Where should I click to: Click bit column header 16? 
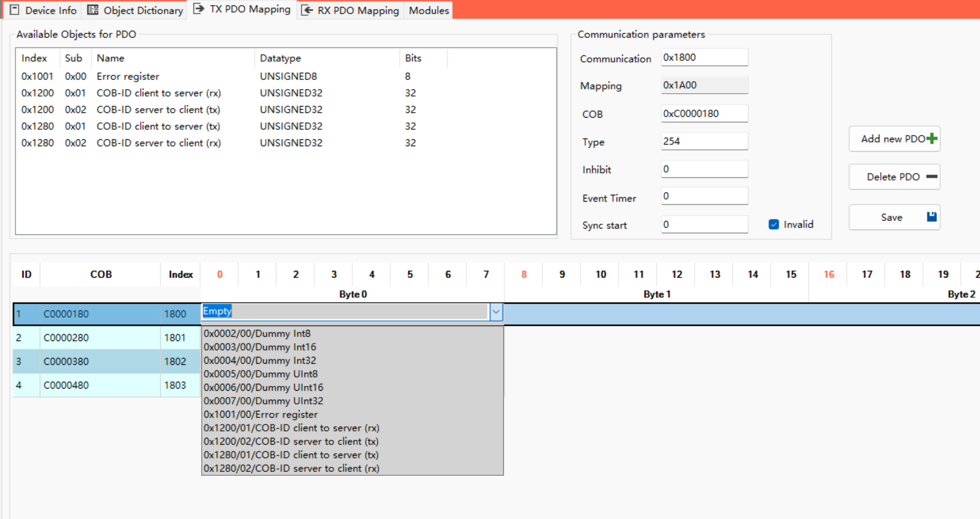[x=828, y=274]
